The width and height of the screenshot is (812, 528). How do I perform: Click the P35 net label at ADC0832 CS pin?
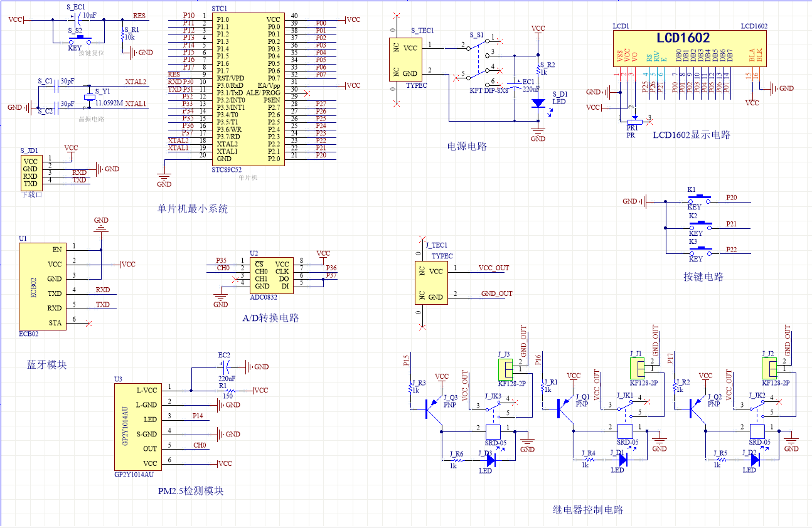[x=221, y=260]
